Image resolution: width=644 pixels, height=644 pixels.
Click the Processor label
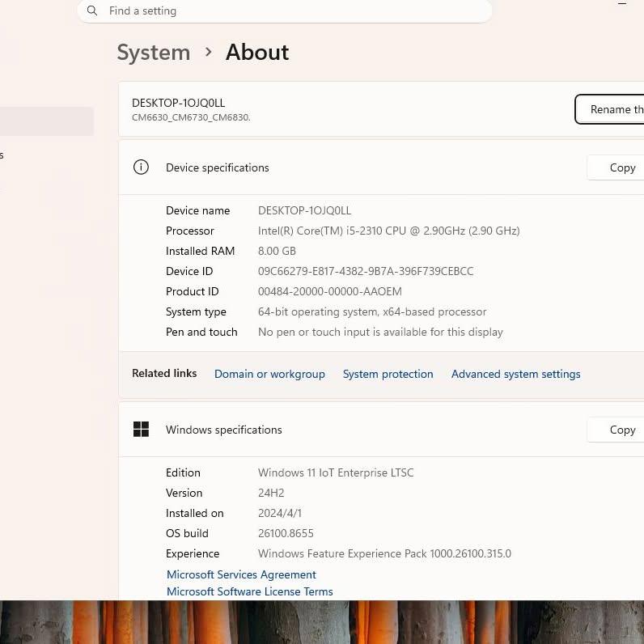click(190, 231)
